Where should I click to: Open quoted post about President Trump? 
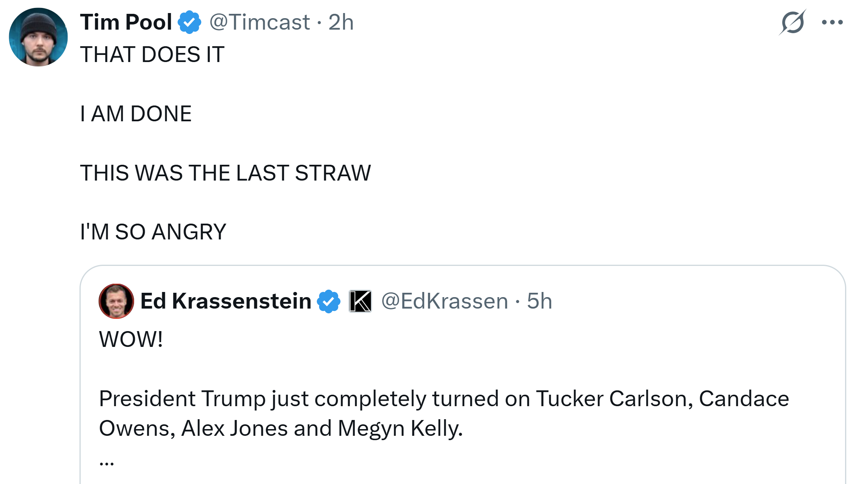pos(444,413)
